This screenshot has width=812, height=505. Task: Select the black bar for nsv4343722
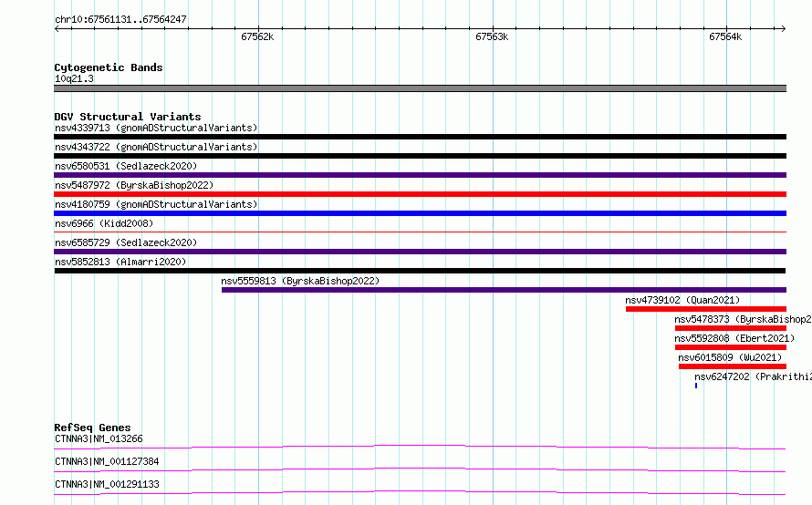(x=420, y=156)
